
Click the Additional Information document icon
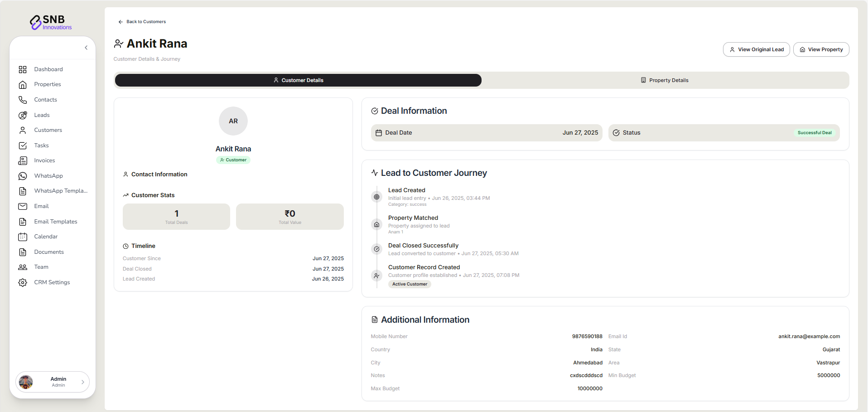coord(375,320)
